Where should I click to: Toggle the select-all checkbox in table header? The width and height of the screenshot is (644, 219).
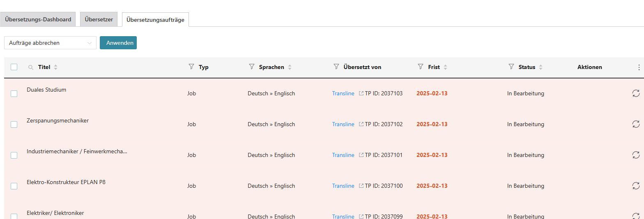click(14, 67)
